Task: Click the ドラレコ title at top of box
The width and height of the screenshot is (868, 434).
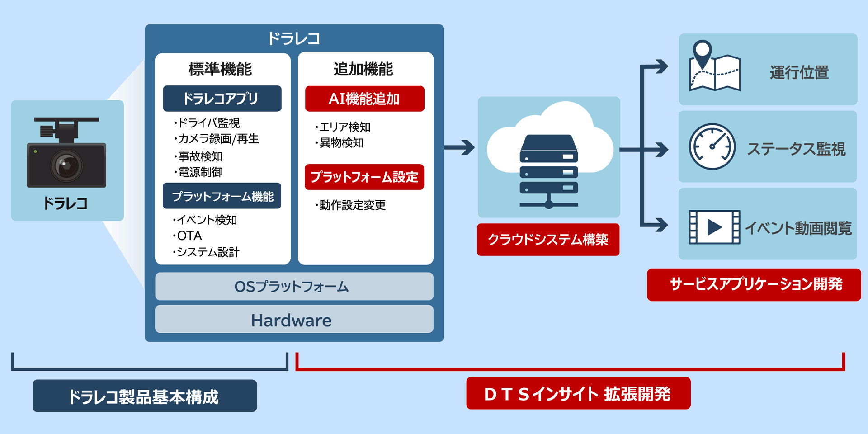Action: [x=294, y=38]
